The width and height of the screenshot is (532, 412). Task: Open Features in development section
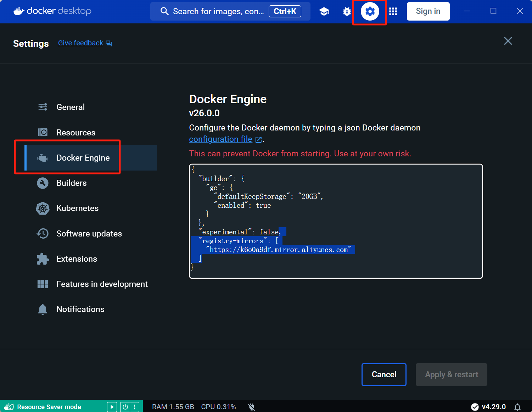tap(91, 284)
